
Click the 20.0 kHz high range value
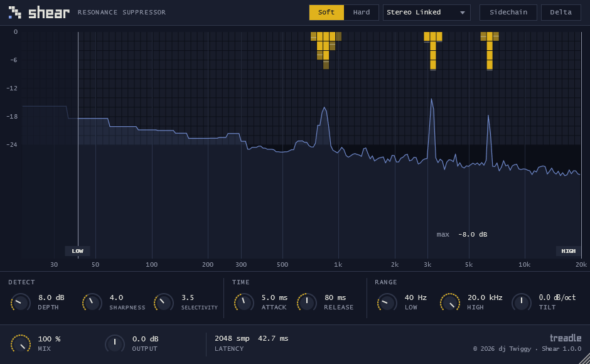tap(485, 297)
